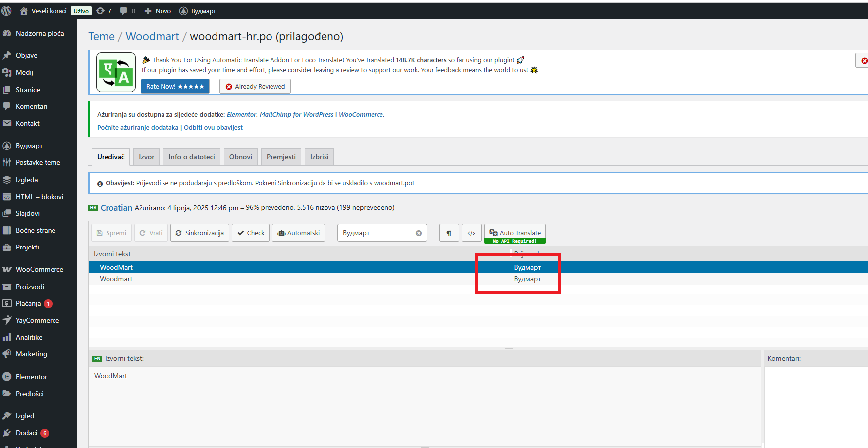Image resolution: width=868 pixels, height=448 pixels.
Task: Switch to Info o datoteci tab
Action: (x=192, y=157)
